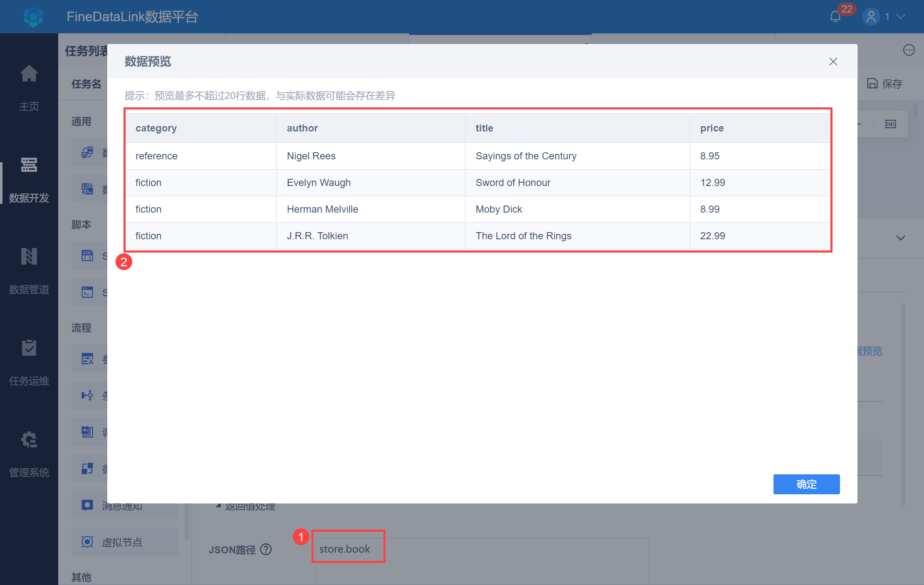
Task: Click the FineDataLink logo icon
Action: [x=33, y=17]
